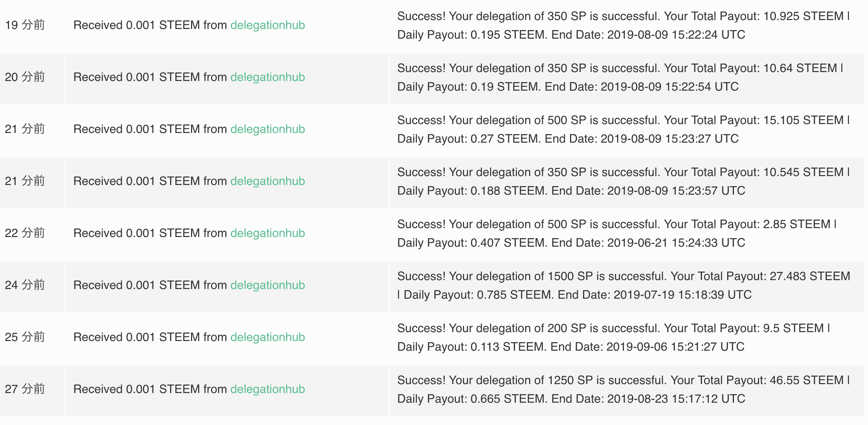Open delegationhub link in 25 分前 row

tap(268, 337)
